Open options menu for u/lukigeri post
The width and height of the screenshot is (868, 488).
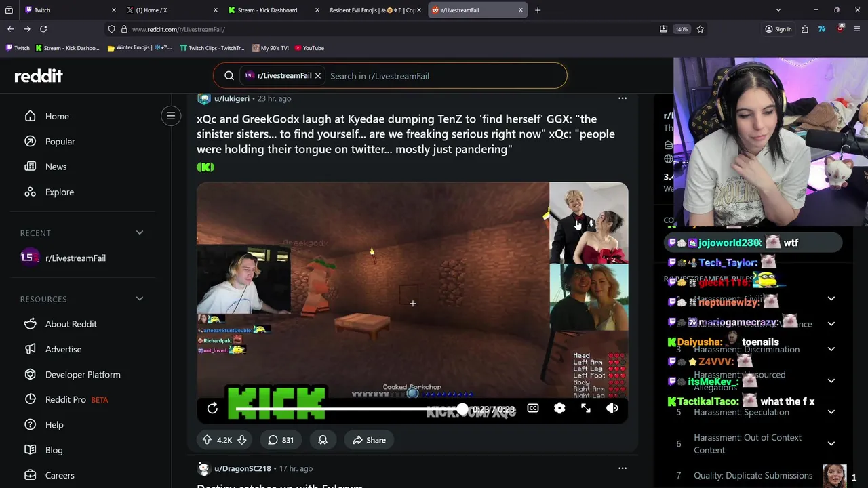(x=622, y=98)
